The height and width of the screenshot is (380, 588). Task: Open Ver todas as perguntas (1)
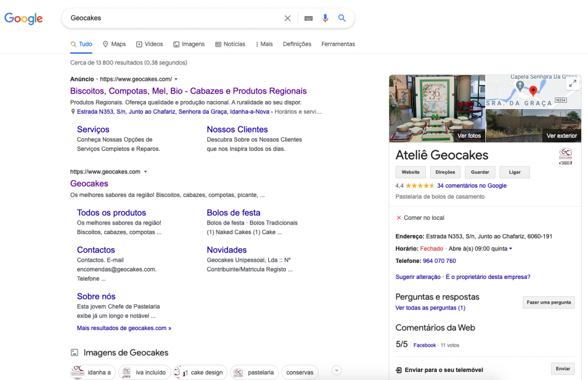click(430, 308)
